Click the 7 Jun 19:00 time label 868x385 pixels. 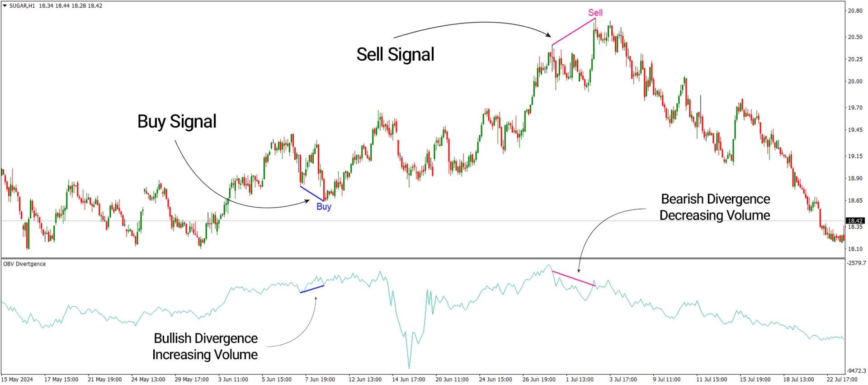pyautogui.click(x=320, y=379)
